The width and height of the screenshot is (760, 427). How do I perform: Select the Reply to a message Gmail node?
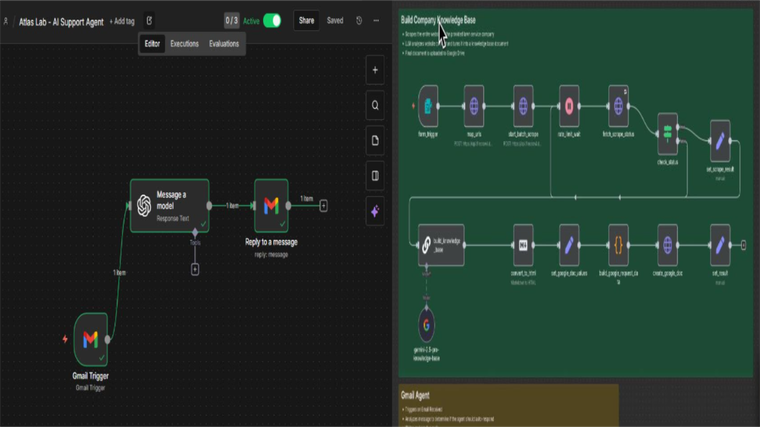pos(271,205)
